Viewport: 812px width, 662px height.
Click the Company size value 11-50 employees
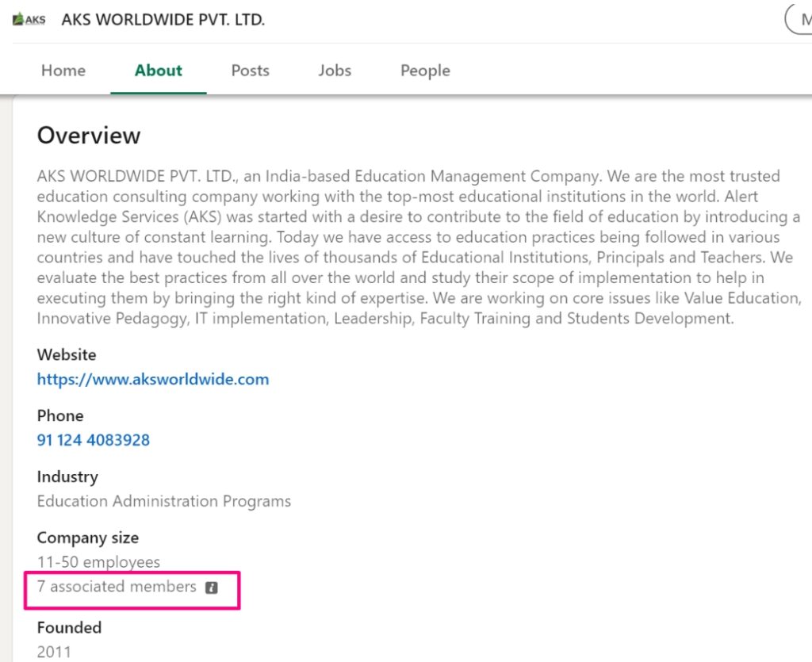pos(99,561)
